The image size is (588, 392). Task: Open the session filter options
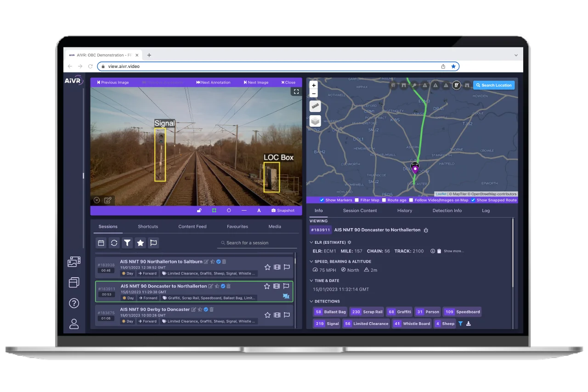click(127, 243)
